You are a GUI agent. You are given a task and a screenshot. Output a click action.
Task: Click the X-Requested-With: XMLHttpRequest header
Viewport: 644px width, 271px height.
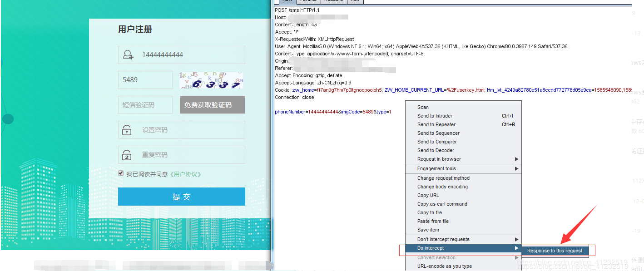click(314, 39)
